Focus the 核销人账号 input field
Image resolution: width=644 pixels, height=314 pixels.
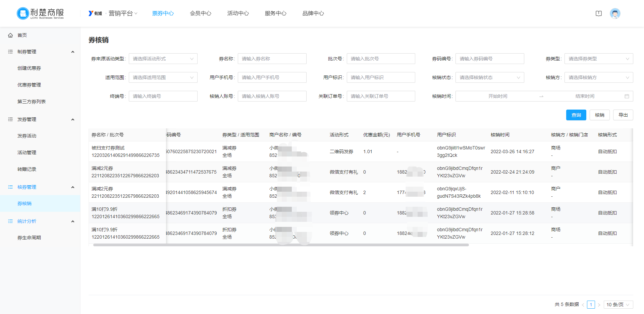point(272,96)
